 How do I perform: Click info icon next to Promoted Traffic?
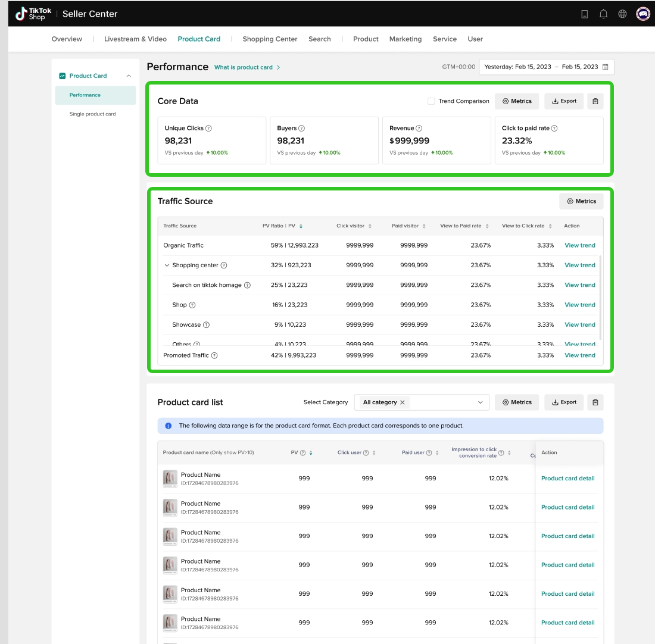pos(214,355)
